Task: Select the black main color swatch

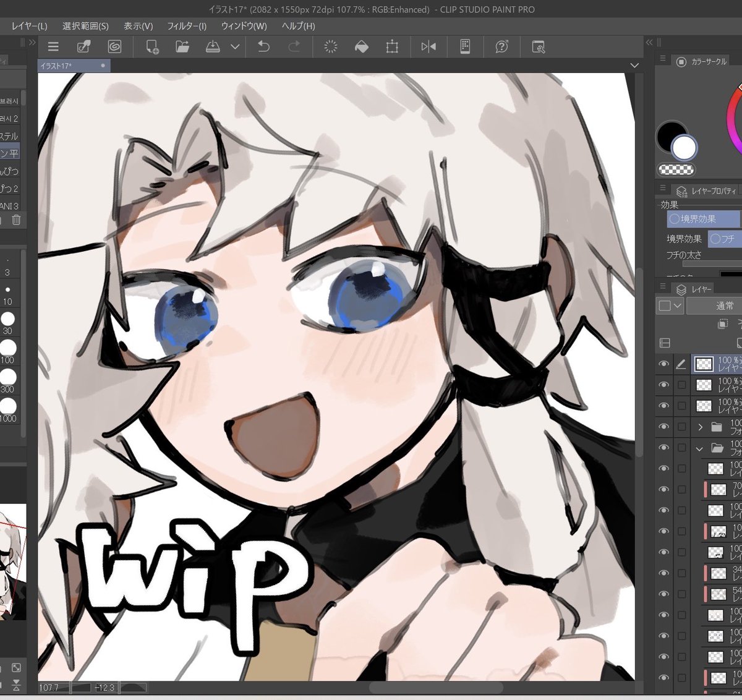Action: click(670, 135)
